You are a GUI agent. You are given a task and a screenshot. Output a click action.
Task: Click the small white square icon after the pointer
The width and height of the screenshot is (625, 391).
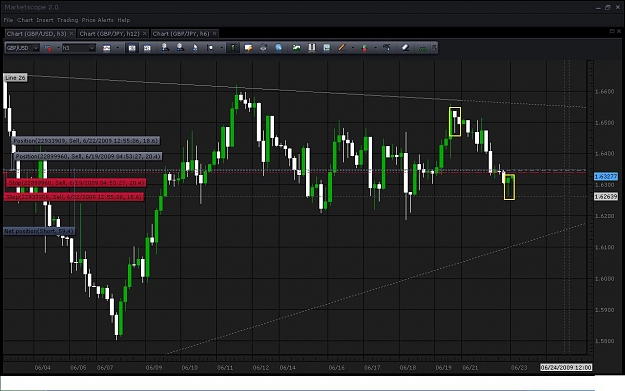(x=210, y=48)
